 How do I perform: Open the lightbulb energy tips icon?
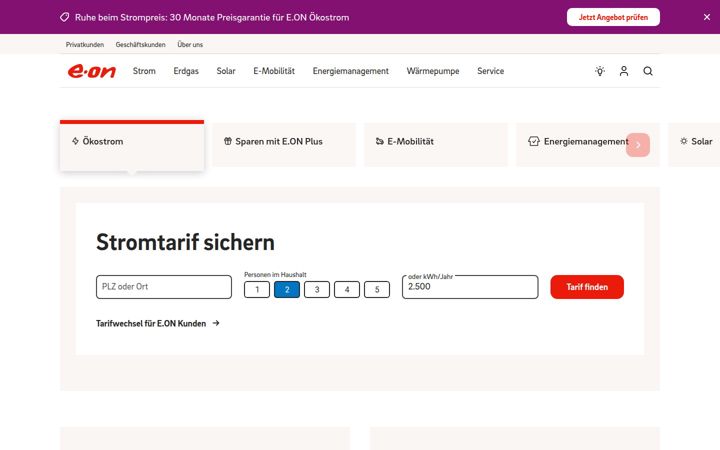pos(600,71)
